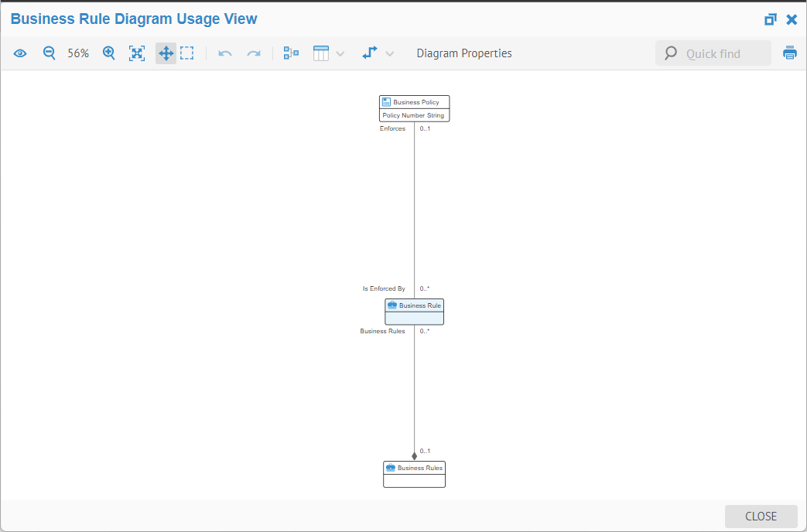Screen dimensions: 807x532
Task: Restore the dialog window size
Action: [x=770, y=19]
